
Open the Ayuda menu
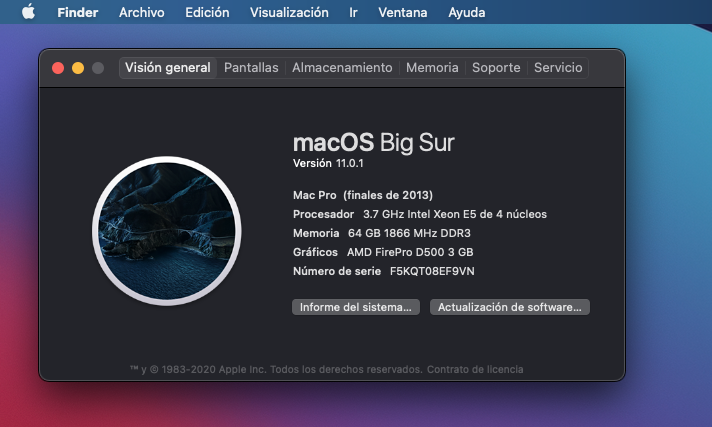467,12
